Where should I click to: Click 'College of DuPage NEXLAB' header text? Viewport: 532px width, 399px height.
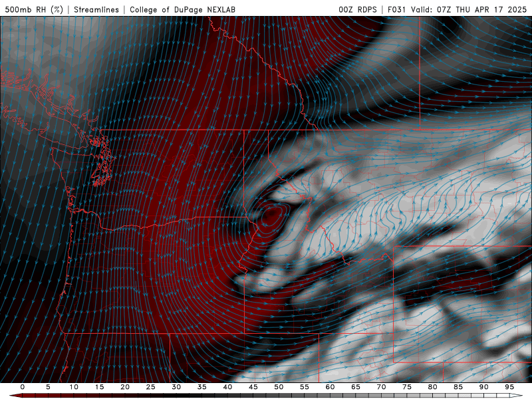click(x=182, y=9)
